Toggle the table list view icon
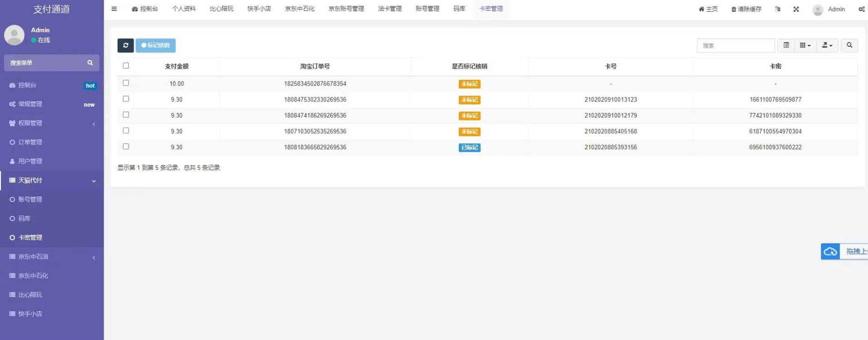 [x=786, y=45]
